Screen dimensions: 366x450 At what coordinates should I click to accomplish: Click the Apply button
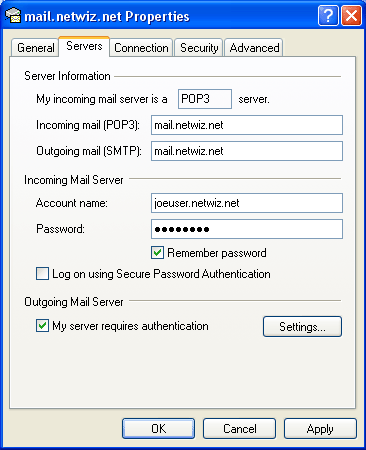point(320,429)
